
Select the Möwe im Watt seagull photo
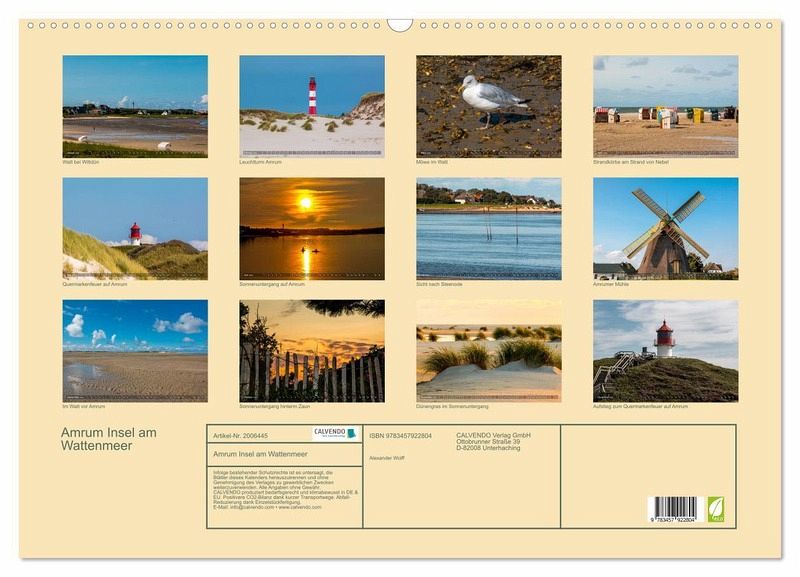tap(488, 106)
